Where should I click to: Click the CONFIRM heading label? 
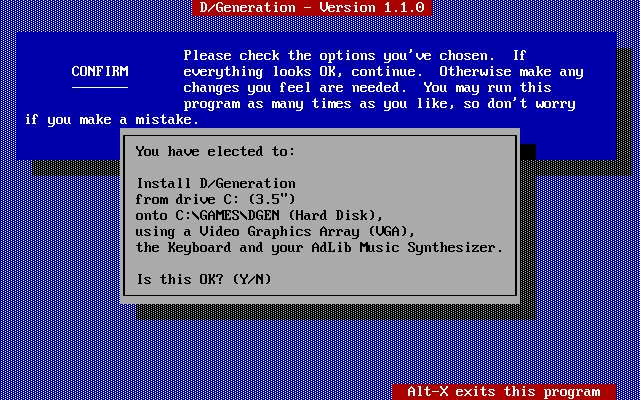tap(100, 71)
